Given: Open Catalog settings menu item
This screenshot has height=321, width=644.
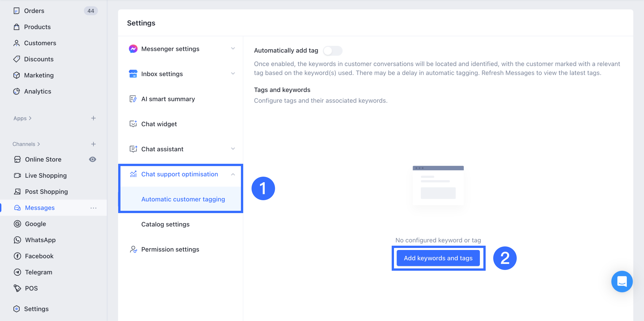Looking at the screenshot, I should click(165, 224).
